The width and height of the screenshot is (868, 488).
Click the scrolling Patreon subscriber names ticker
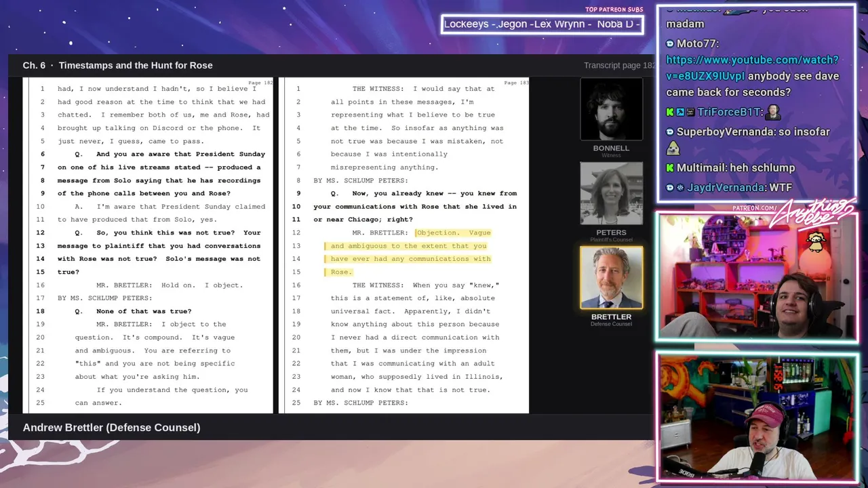[542, 24]
